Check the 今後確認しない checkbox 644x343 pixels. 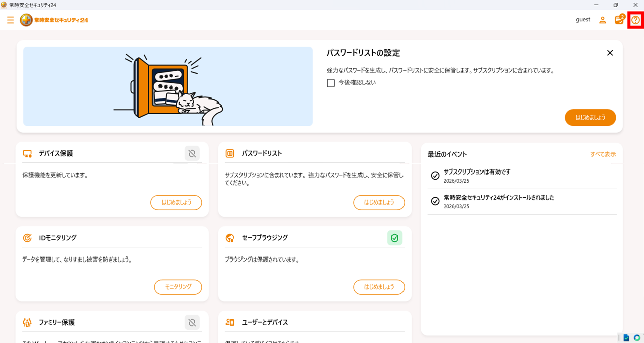(x=331, y=83)
